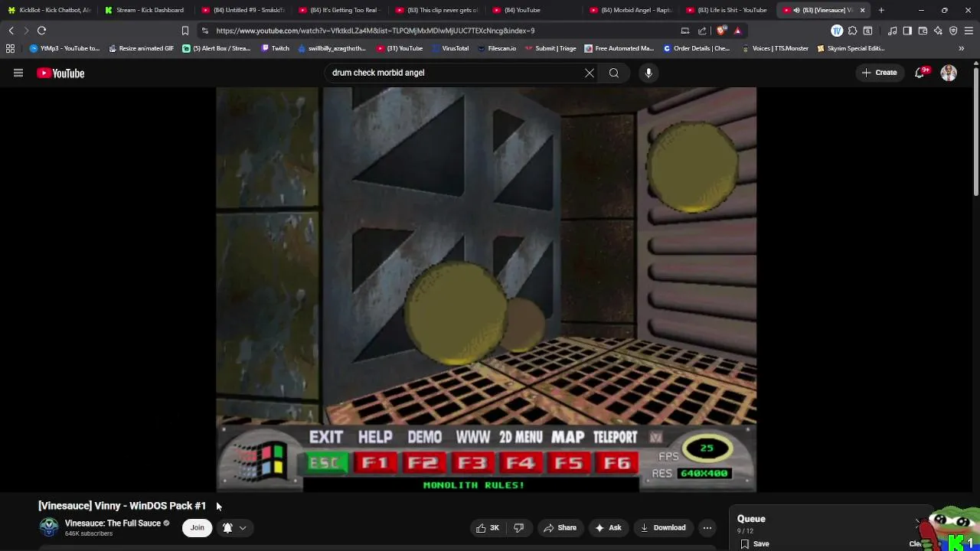Screen dimensions: 980x551
Task: Open the browser apps grid icon
Action: tap(10, 48)
